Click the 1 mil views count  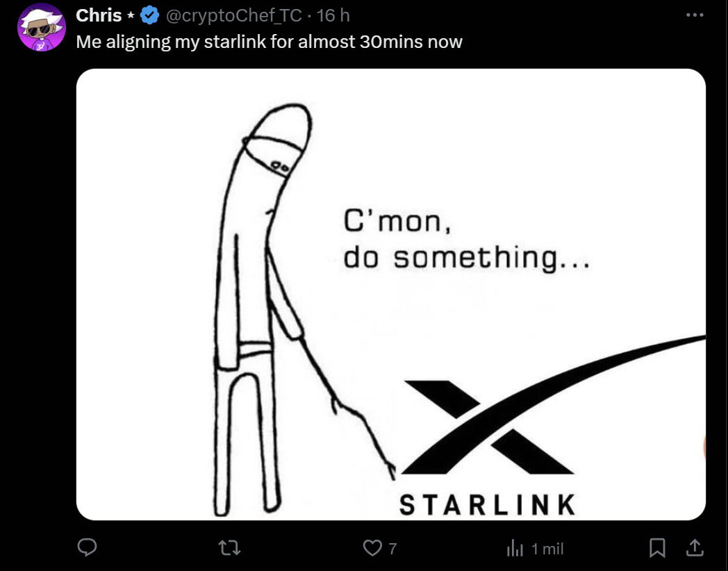coord(547,549)
